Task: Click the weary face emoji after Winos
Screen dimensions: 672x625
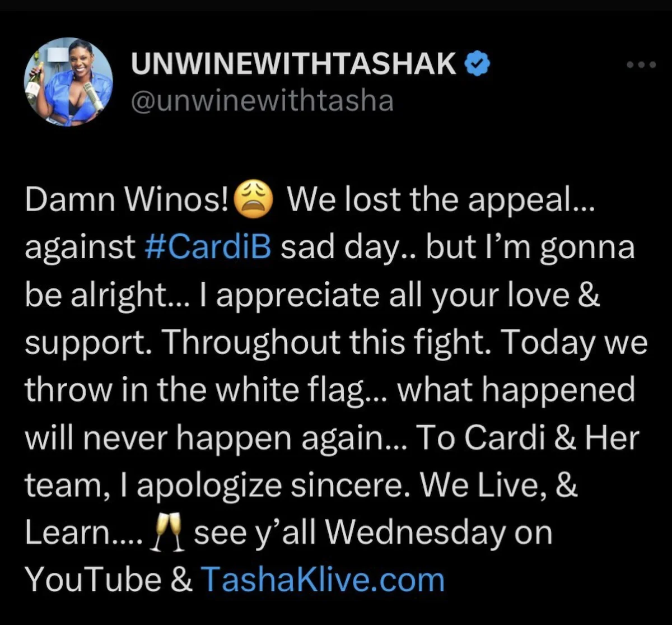Action: (256, 200)
